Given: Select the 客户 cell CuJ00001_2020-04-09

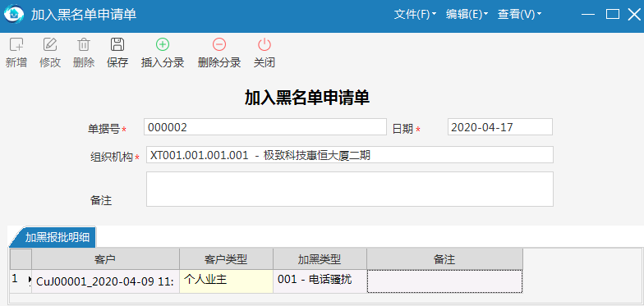Looking at the screenshot, I should coord(105,281).
